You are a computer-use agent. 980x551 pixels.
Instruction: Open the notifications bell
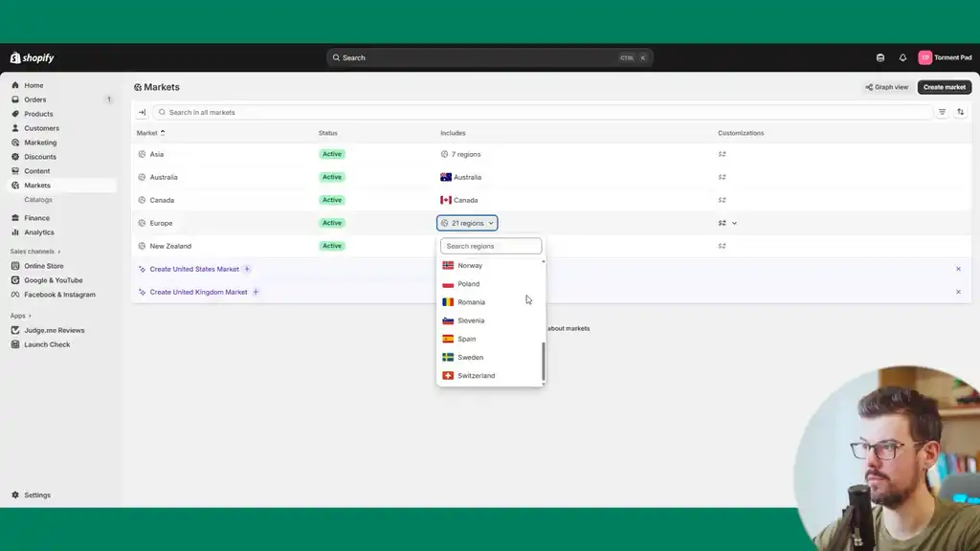[x=903, y=56]
